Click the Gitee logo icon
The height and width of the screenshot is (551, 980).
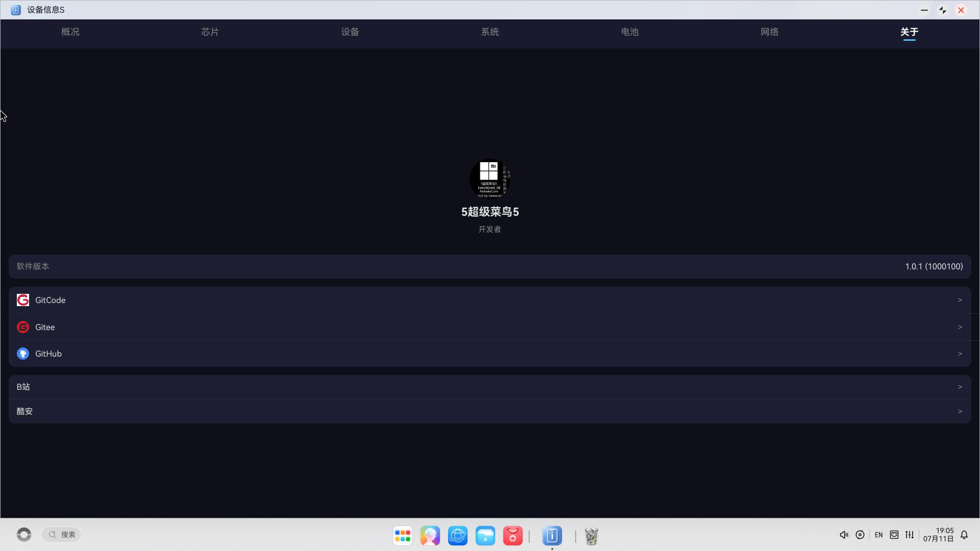[23, 327]
